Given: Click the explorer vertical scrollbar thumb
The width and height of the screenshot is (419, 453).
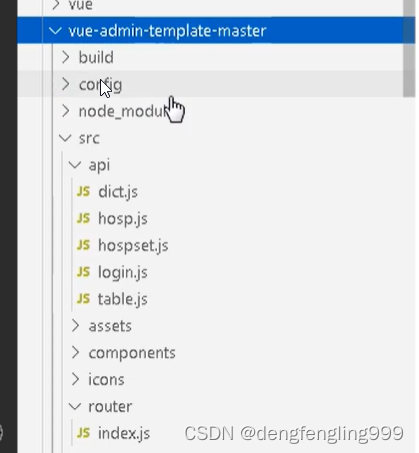Looking at the screenshot, I should [x=409, y=48].
